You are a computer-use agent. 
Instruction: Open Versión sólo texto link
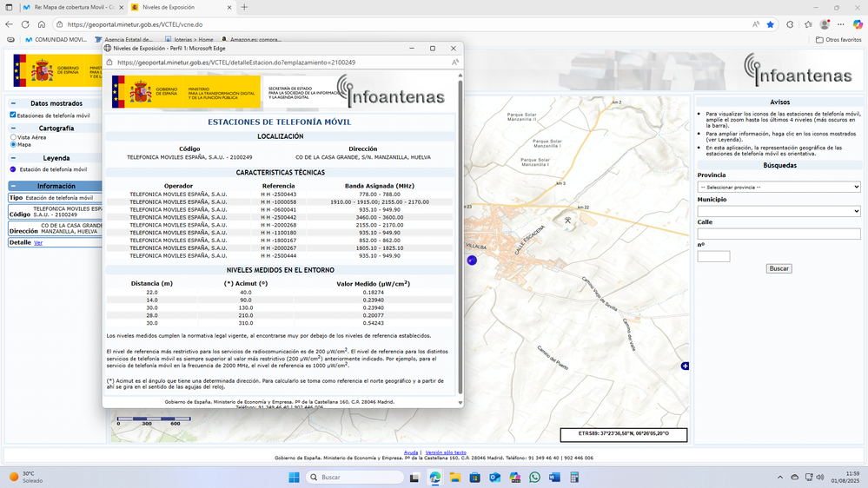tap(446, 452)
